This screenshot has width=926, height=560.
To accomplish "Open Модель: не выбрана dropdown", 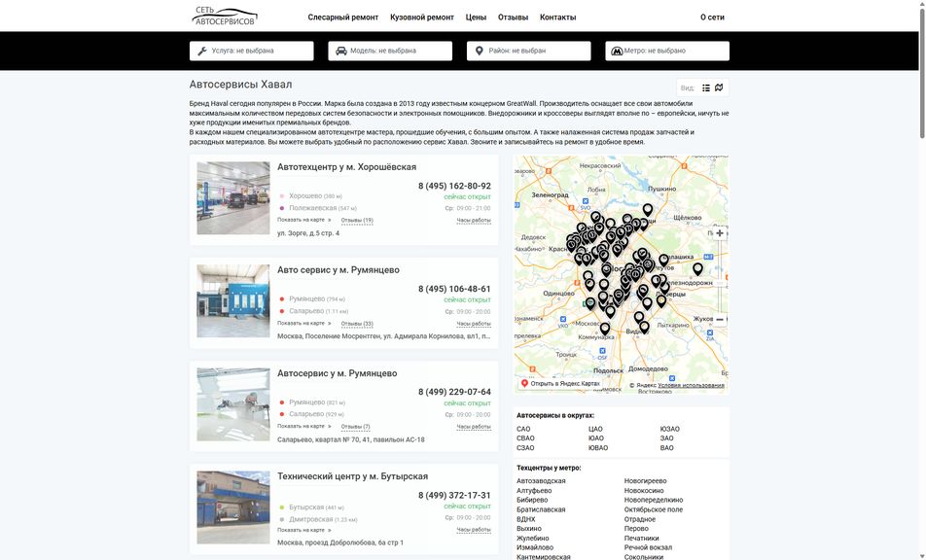I will [x=390, y=51].
